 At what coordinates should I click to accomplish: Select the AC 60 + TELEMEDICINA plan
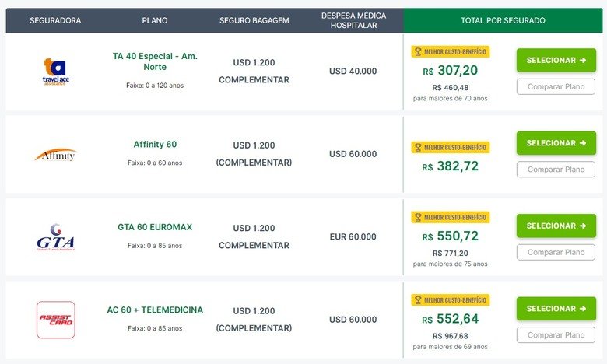click(556, 309)
